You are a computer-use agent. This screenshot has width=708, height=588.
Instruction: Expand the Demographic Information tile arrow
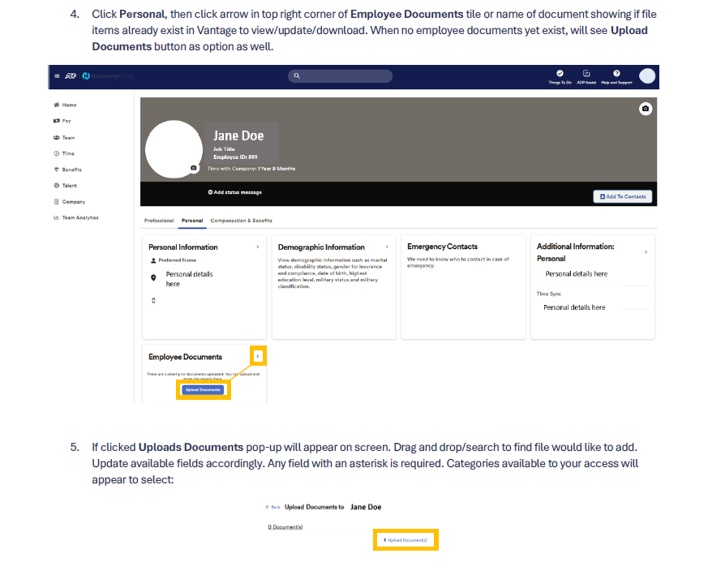point(387,247)
